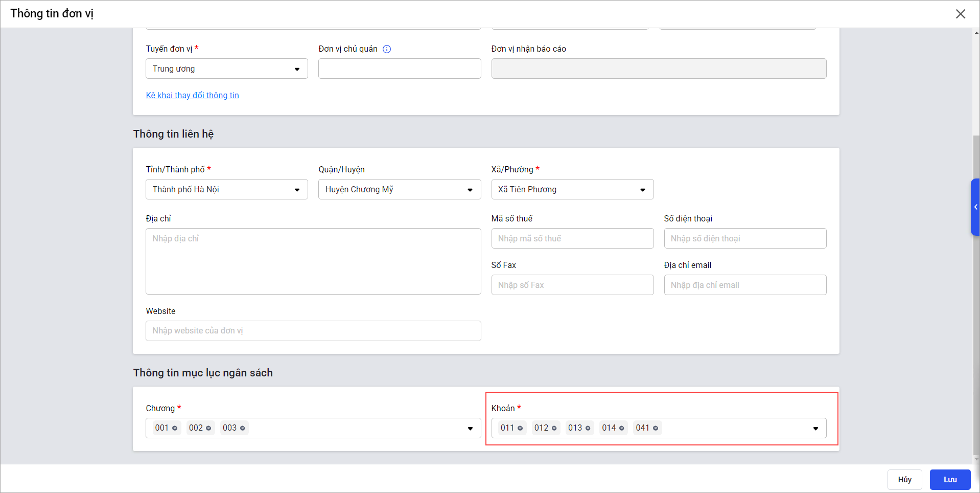Screen dimensions: 980x493
Task: Click the Địa chỉ email field
Action: point(744,285)
